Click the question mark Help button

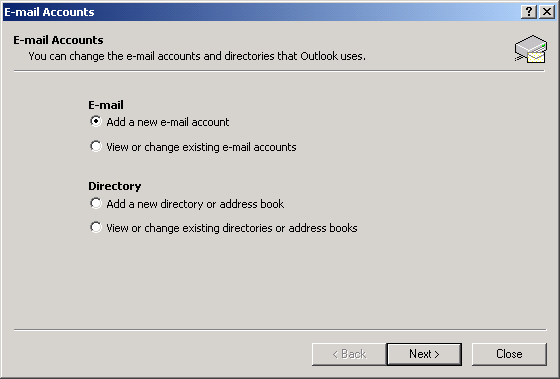529,12
